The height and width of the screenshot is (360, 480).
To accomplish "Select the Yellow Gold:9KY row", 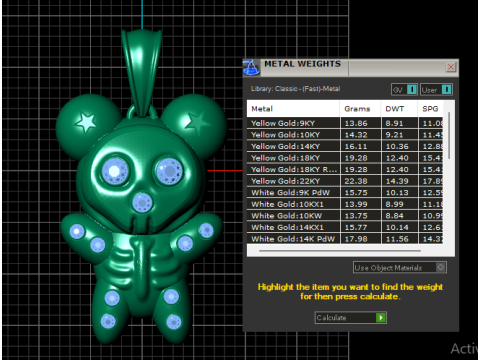I will [x=345, y=123].
